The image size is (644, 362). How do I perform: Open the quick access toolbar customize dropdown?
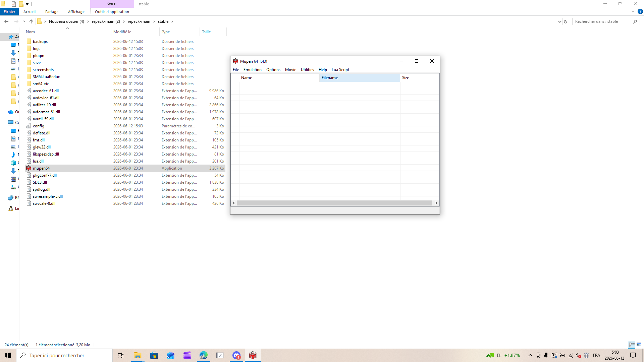click(x=27, y=4)
